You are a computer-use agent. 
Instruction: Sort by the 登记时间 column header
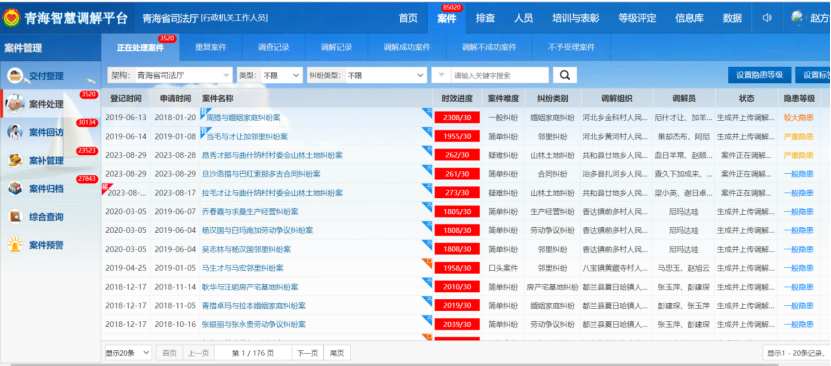pos(126,99)
